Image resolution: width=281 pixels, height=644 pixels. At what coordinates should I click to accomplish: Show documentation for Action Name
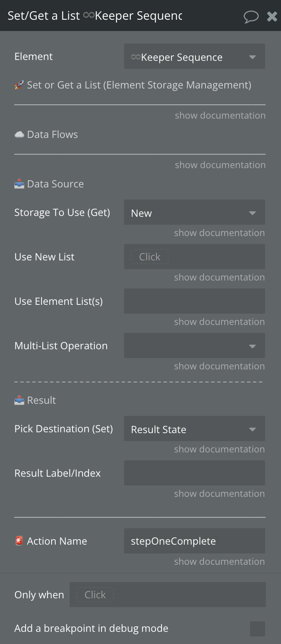(219, 562)
